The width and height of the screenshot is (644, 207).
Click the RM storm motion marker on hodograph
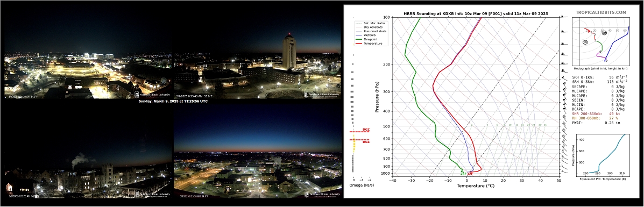(x=585, y=42)
